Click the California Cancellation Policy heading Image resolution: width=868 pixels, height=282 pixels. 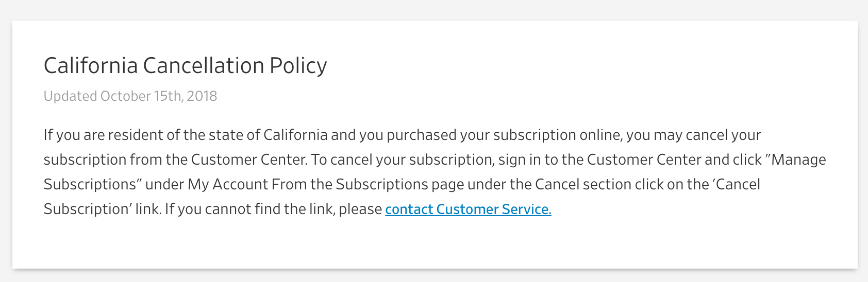[x=185, y=66]
